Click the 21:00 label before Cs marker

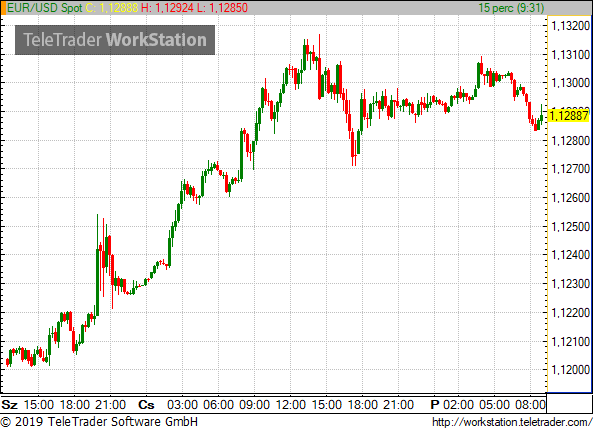[x=110, y=405]
